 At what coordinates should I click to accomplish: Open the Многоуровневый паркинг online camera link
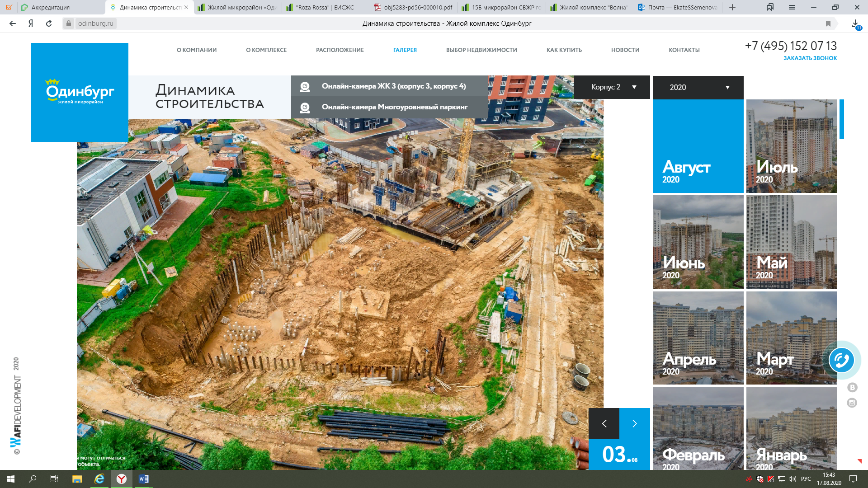tap(394, 107)
